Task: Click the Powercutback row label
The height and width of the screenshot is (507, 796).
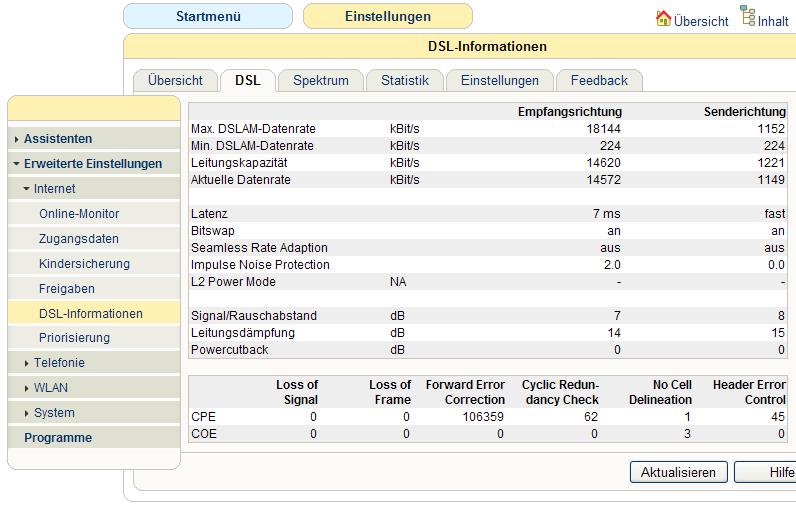Action: pos(229,350)
